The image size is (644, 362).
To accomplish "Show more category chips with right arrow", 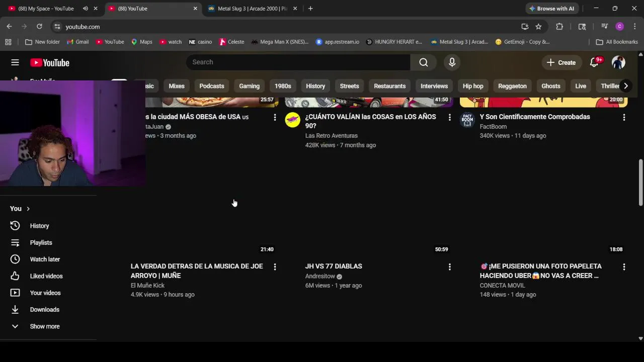I will [x=625, y=86].
